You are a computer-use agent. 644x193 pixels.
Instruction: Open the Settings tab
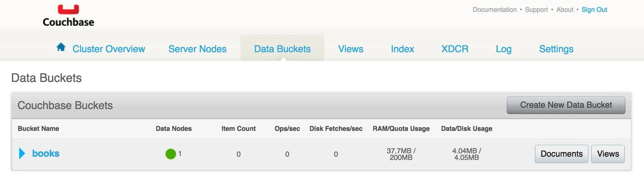[556, 49]
